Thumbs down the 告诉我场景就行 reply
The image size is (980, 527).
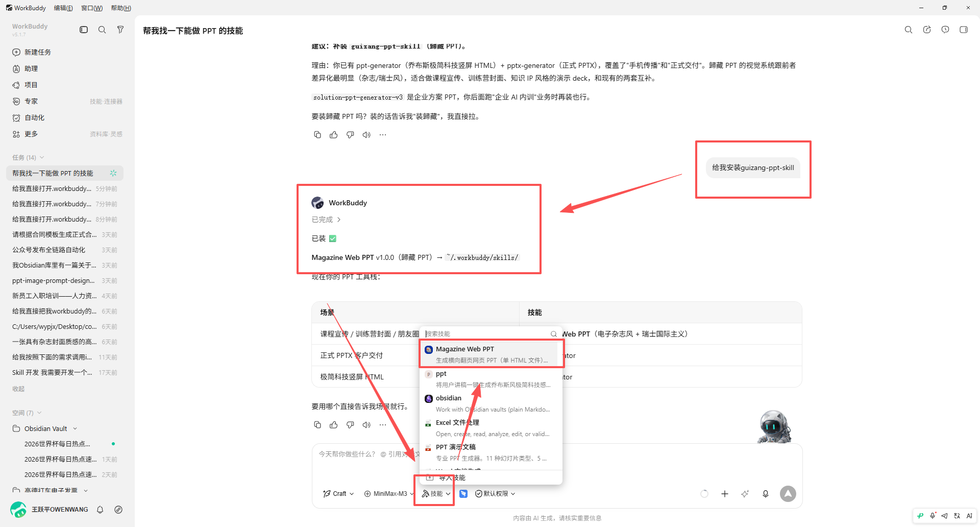coord(350,425)
